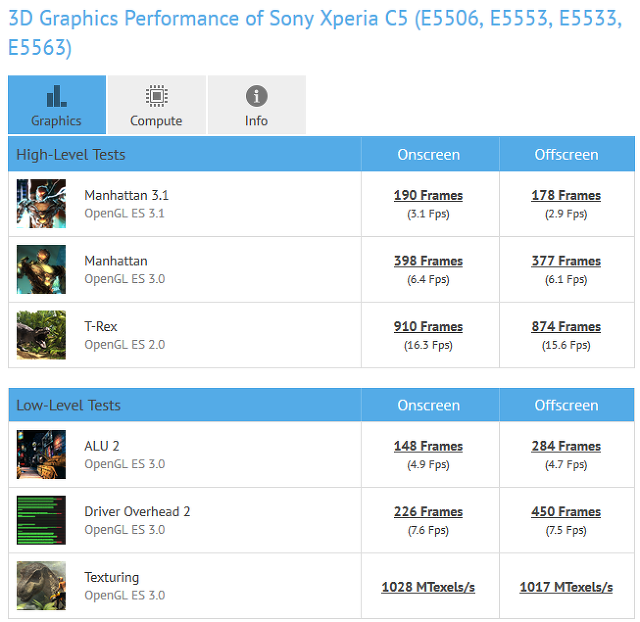Click Onscreen header in High-Level Tests
The image size is (640, 622).
pos(429,155)
